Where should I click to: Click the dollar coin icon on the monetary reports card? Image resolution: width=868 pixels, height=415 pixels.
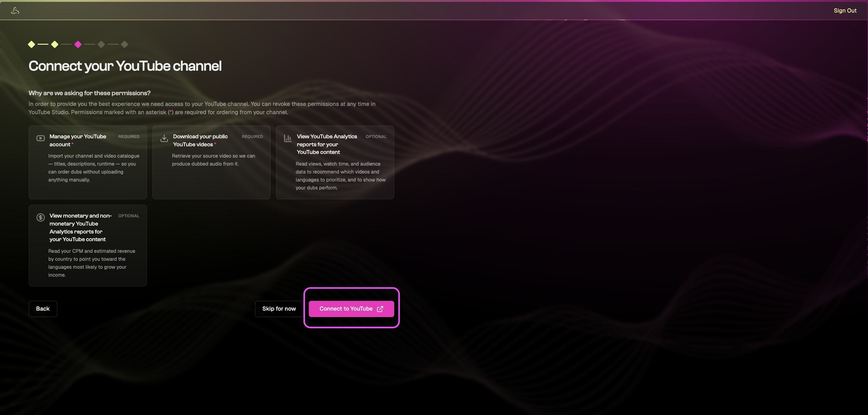40,218
